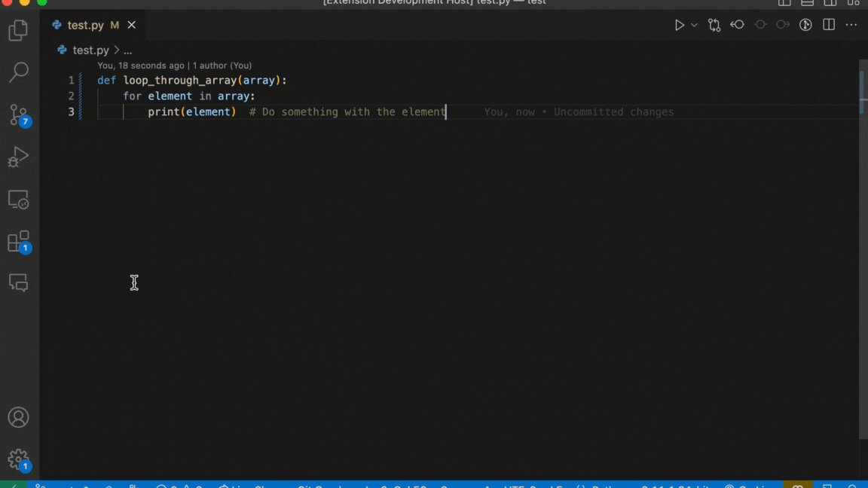Click the '# Do something with the element' comment
The image size is (868, 488).
coord(347,111)
